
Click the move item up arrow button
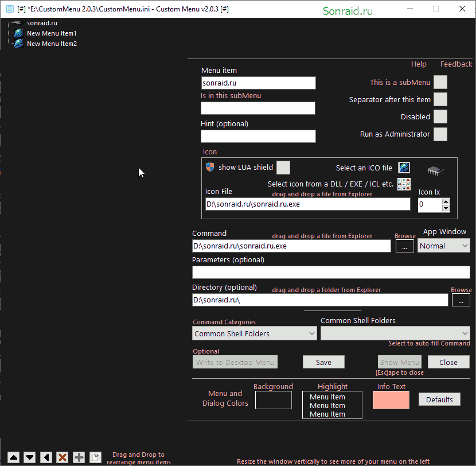tap(14, 457)
